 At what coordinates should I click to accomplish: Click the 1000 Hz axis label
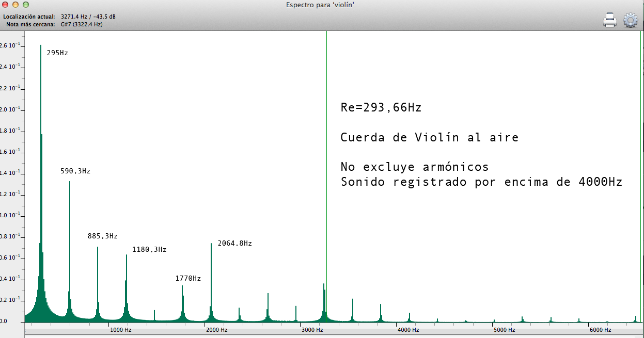click(x=120, y=330)
